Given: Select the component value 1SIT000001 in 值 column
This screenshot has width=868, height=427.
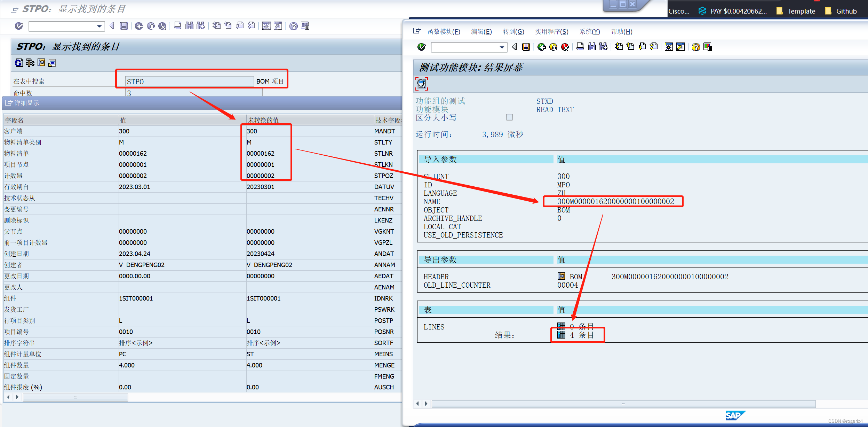Looking at the screenshot, I should coord(136,298).
